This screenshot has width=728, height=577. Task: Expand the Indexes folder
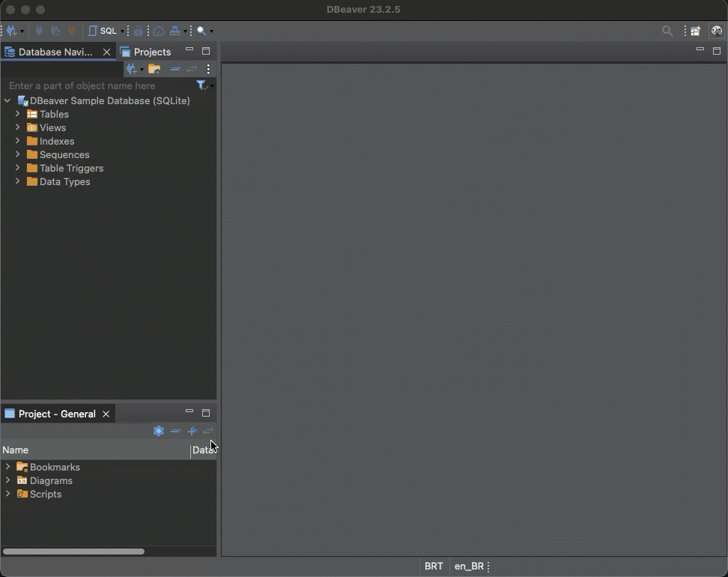(18, 141)
